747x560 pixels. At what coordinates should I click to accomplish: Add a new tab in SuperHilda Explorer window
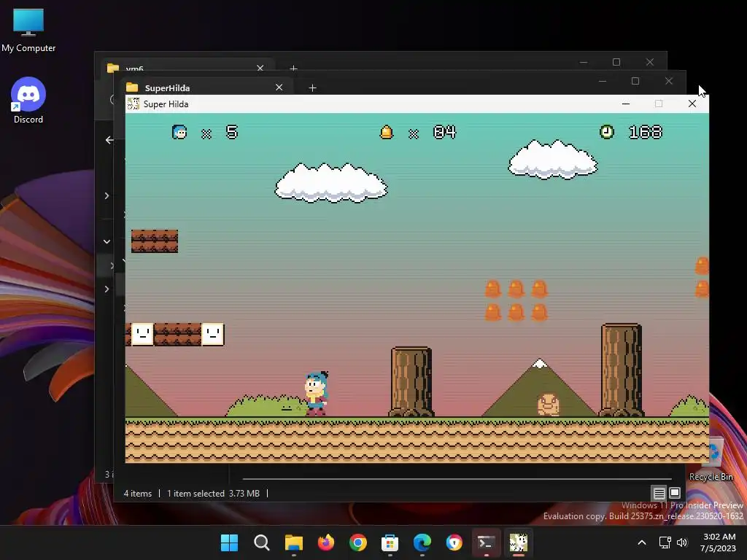pos(312,87)
